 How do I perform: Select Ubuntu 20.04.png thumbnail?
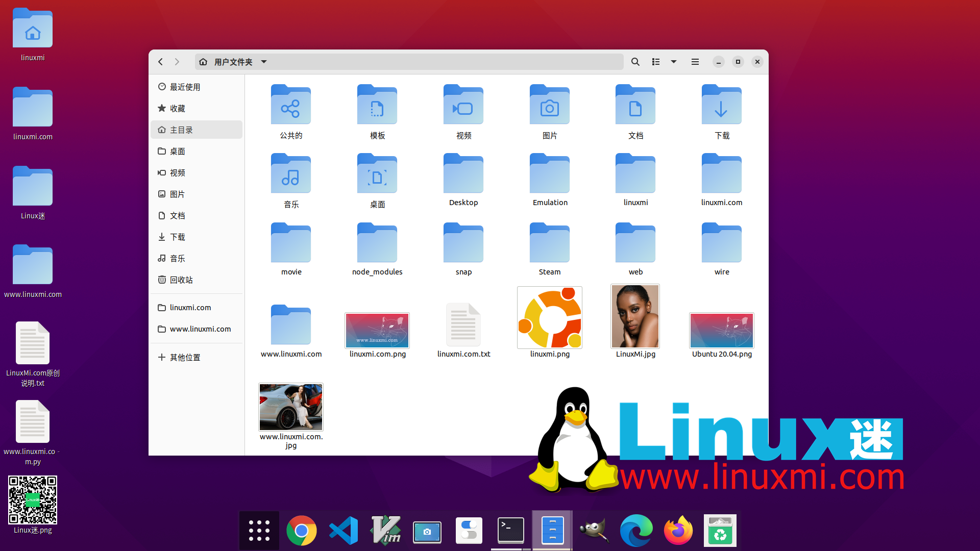click(722, 331)
